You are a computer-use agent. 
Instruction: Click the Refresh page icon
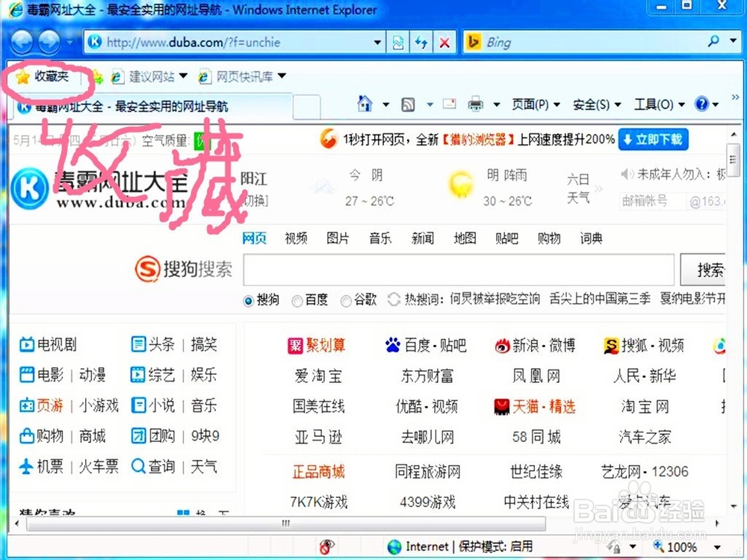tap(421, 43)
